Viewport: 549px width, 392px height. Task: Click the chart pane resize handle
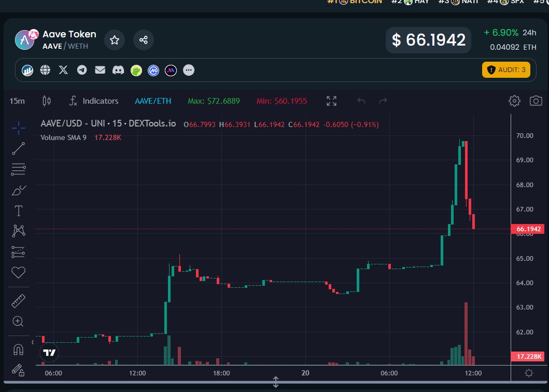[276, 382]
